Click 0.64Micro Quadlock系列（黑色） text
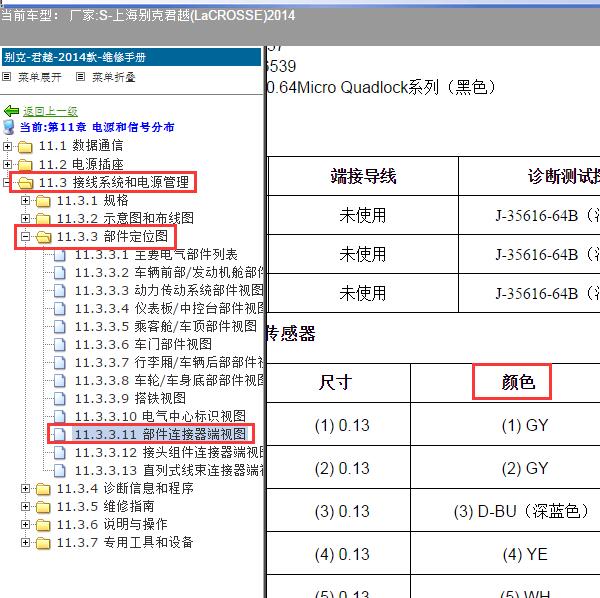600x598 pixels. [382, 87]
